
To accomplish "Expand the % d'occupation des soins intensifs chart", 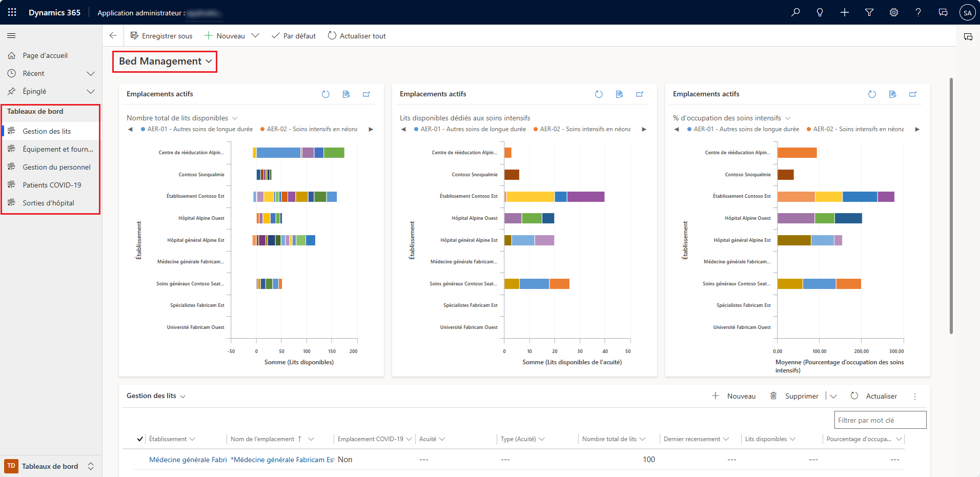I will (x=913, y=94).
